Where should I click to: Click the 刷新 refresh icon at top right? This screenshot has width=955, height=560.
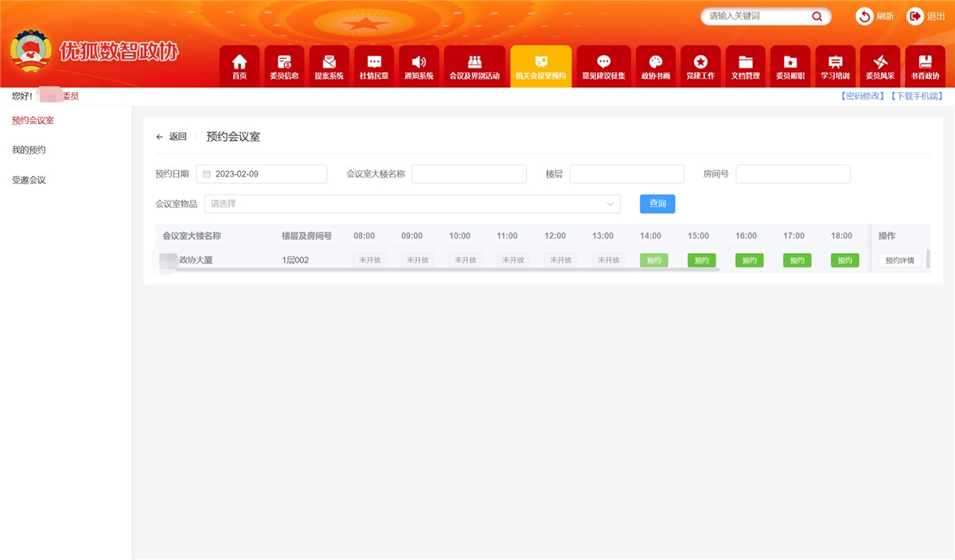(863, 16)
